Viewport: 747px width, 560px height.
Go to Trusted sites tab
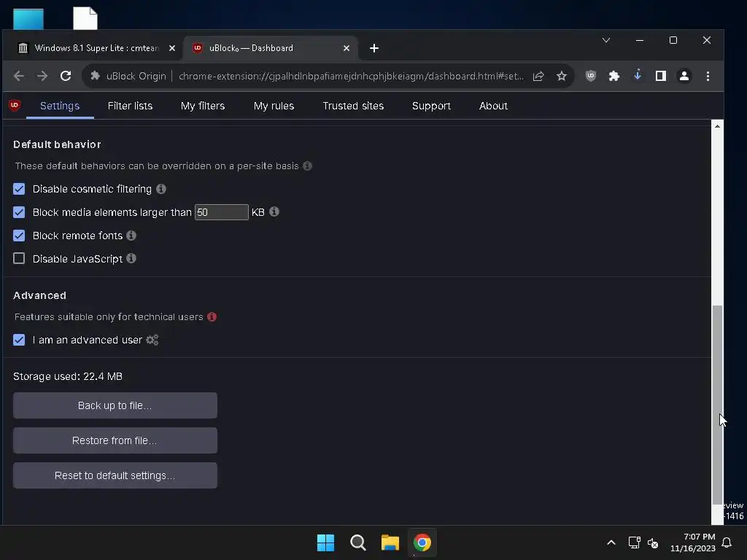click(x=353, y=106)
